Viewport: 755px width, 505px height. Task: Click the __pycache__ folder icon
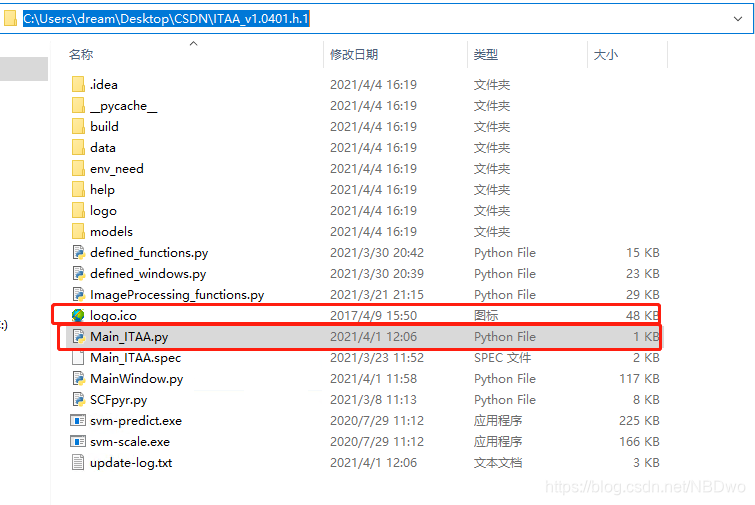[x=78, y=105]
